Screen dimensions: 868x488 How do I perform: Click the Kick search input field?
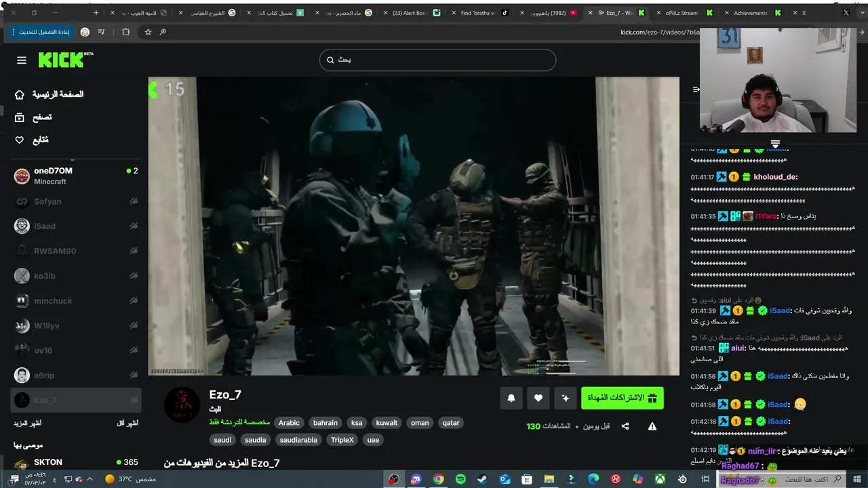click(x=437, y=60)
